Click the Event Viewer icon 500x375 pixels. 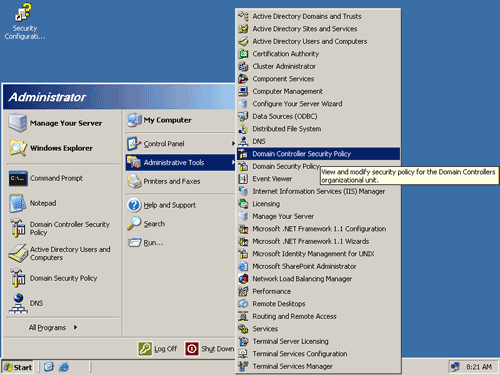(x=243, y=179)
